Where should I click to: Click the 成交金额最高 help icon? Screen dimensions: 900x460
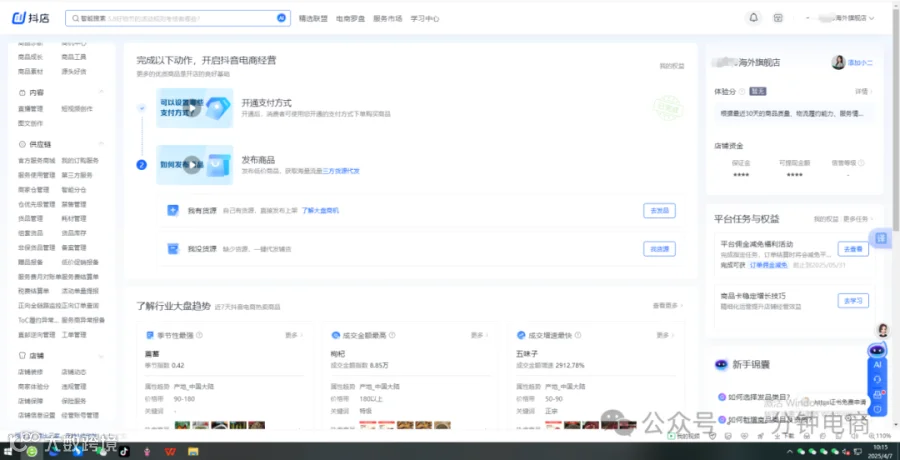click(x=391, y=335)
